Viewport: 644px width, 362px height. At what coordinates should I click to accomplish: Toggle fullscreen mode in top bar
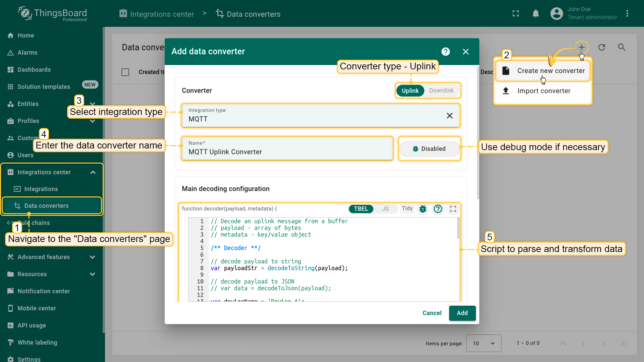(x=516, y=13)
